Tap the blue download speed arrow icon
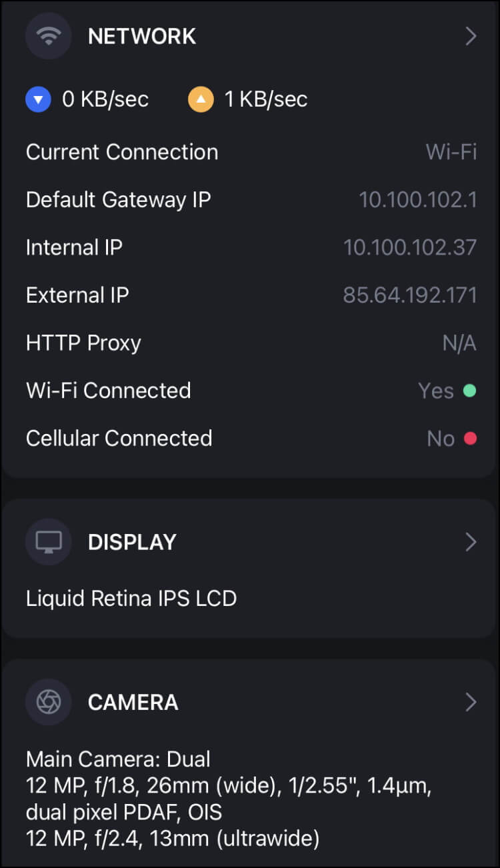Image resolution: width=500 pixels, height=868 pixels. [39, 100]
